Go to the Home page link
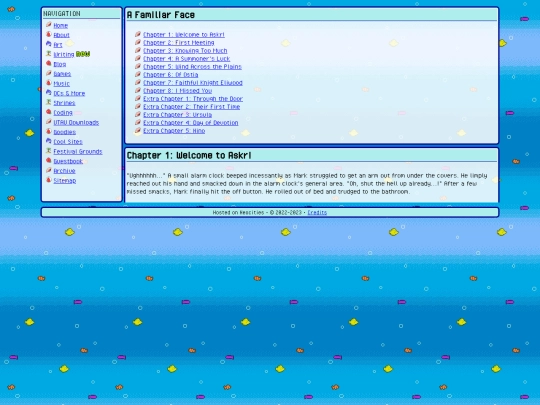The height and width of the screenshot is (405, 540). click(x=61, y=25)
